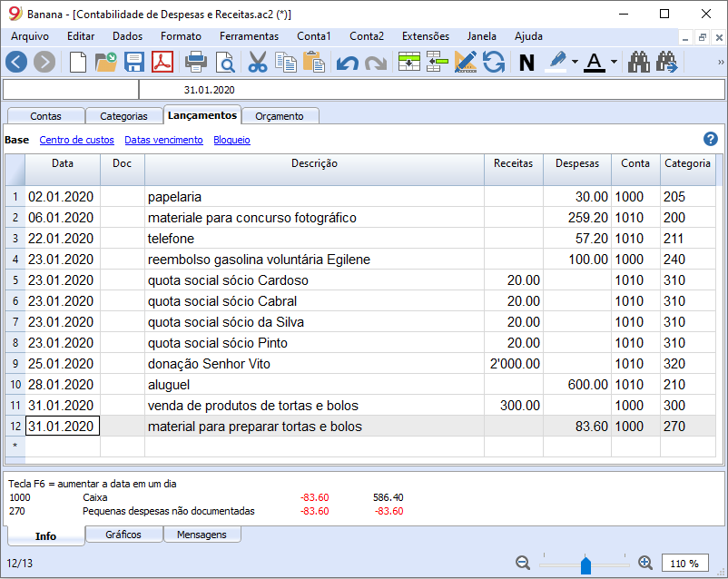The image size is (728, 579).
Task: Expand the text color dropdown arrow
Action: [x=614, y=62]
